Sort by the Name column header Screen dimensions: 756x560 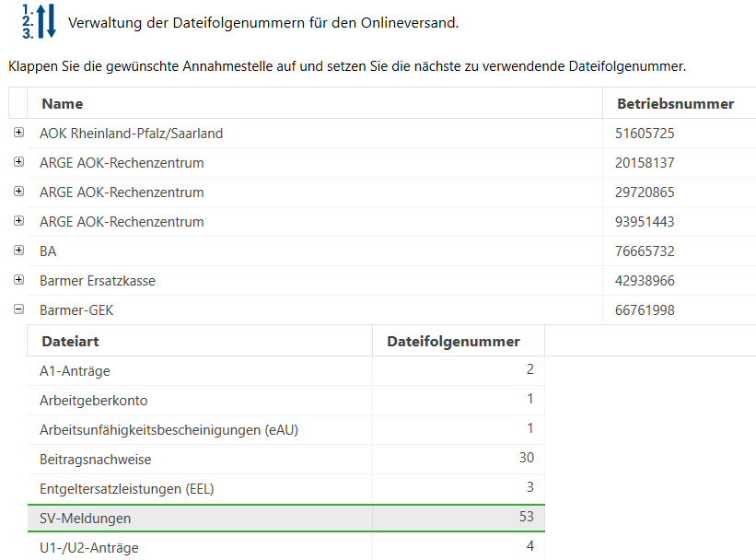point(63,103)
